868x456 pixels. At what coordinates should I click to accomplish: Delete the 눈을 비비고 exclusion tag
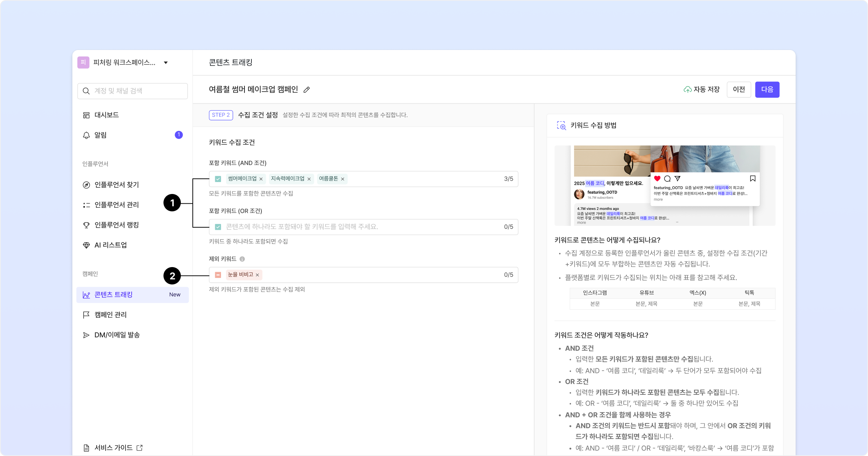coord(258,275)
